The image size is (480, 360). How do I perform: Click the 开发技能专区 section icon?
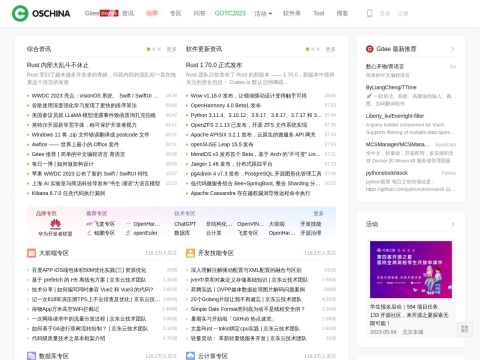click(x=190, y=253)
